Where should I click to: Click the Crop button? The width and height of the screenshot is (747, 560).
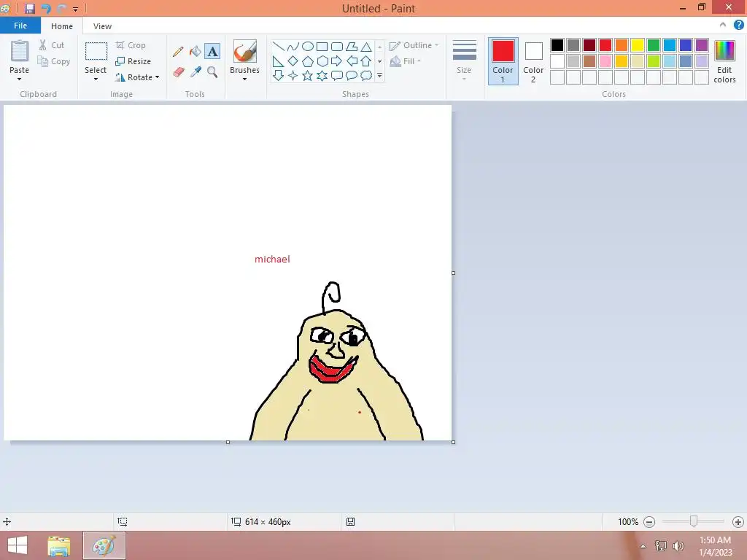pyautogui.click(x=131, y=45)
